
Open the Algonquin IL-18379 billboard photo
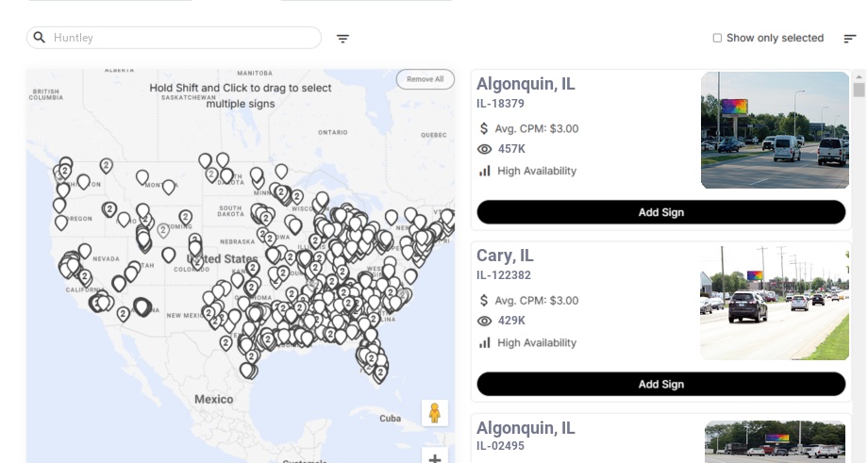(x=775, y=130)
